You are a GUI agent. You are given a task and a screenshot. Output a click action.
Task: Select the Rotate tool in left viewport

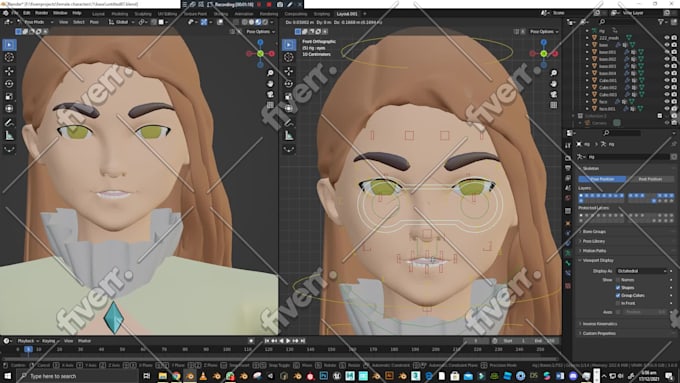tap(9, 84)
